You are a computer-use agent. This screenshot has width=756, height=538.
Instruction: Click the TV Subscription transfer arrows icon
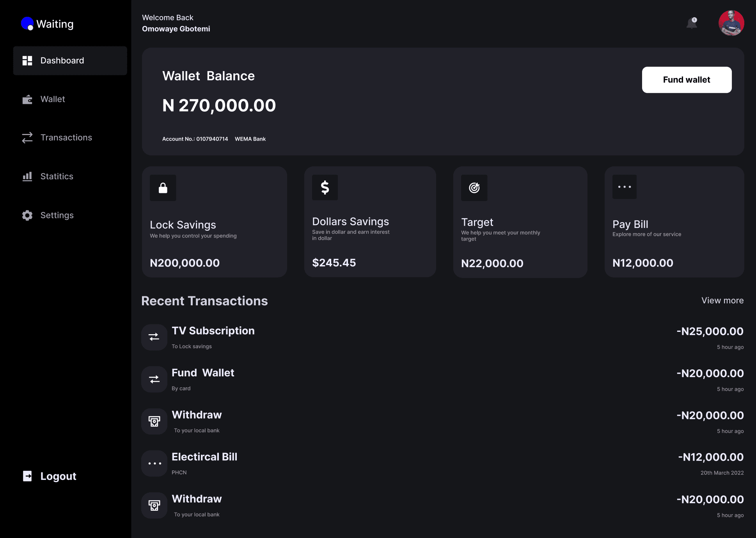click(154, 337)
